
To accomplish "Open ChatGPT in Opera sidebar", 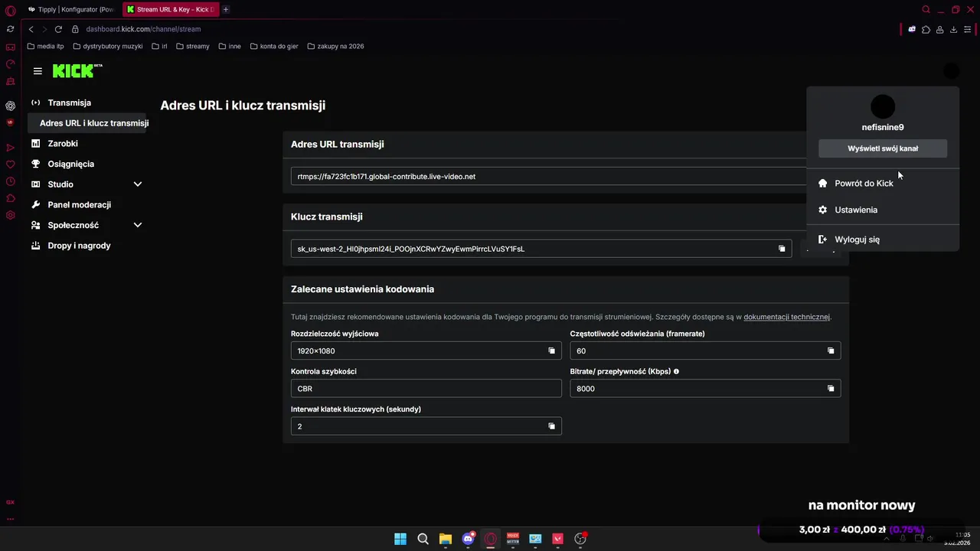I will tap(10, 106).
